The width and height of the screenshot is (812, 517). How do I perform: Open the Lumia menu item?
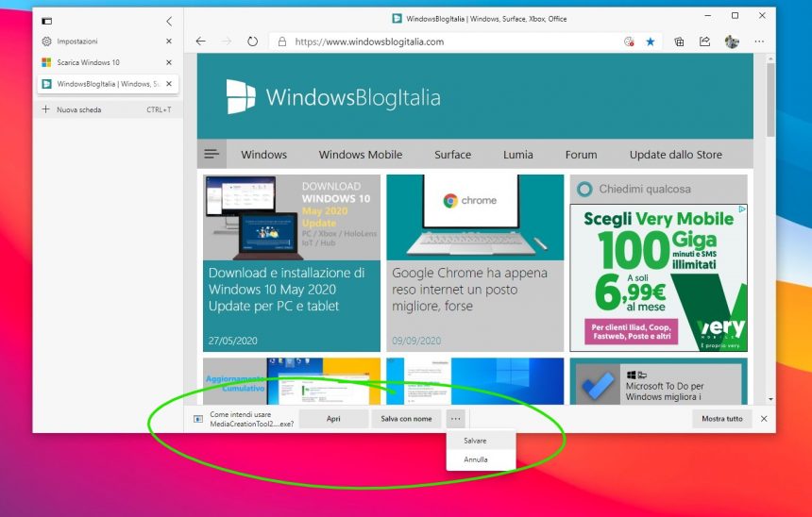tap(517, 154)
